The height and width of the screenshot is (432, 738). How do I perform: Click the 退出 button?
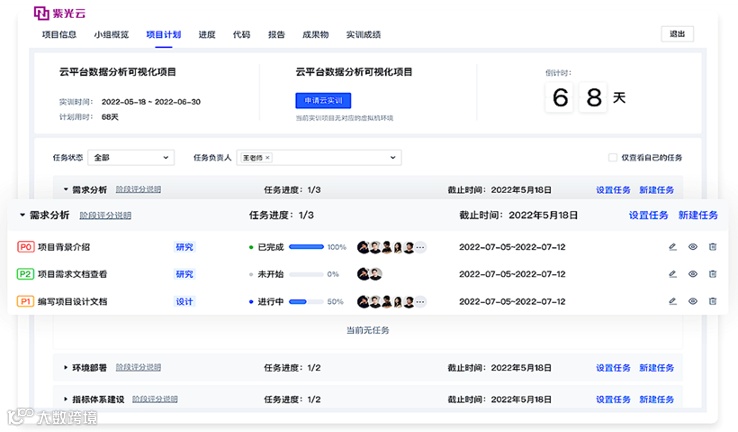[677, 34]
